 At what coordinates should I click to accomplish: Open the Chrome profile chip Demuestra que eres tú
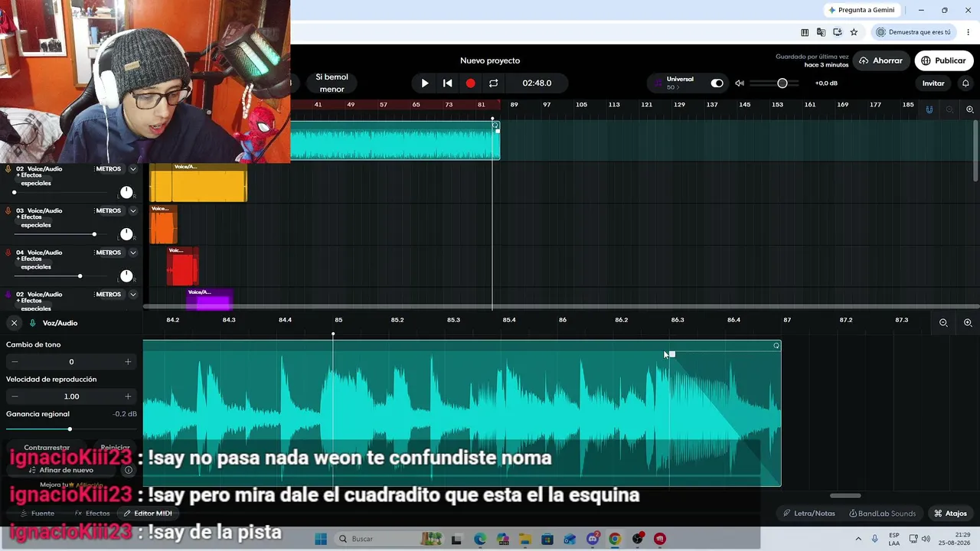[x=913, y=32]
